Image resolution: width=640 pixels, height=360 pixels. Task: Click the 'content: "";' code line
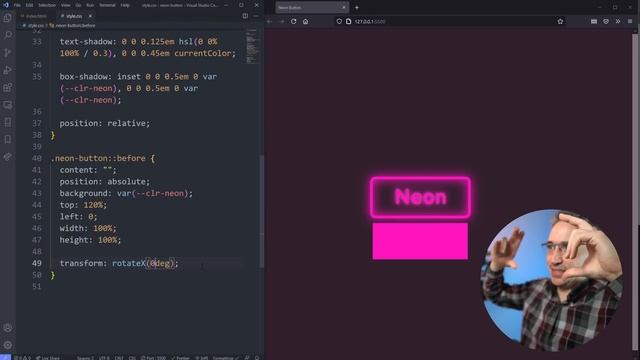88,170
